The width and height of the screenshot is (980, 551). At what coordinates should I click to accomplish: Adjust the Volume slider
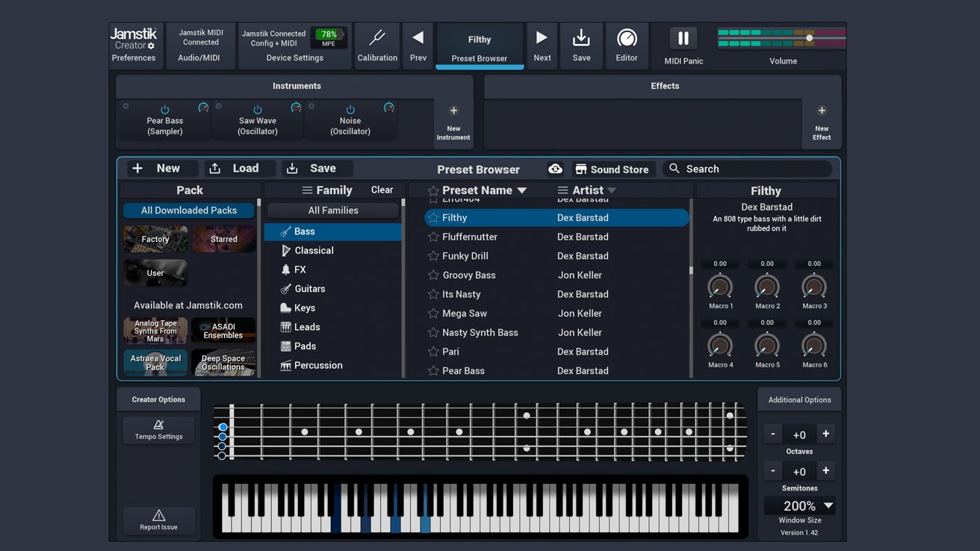click(x=809, y=38)
